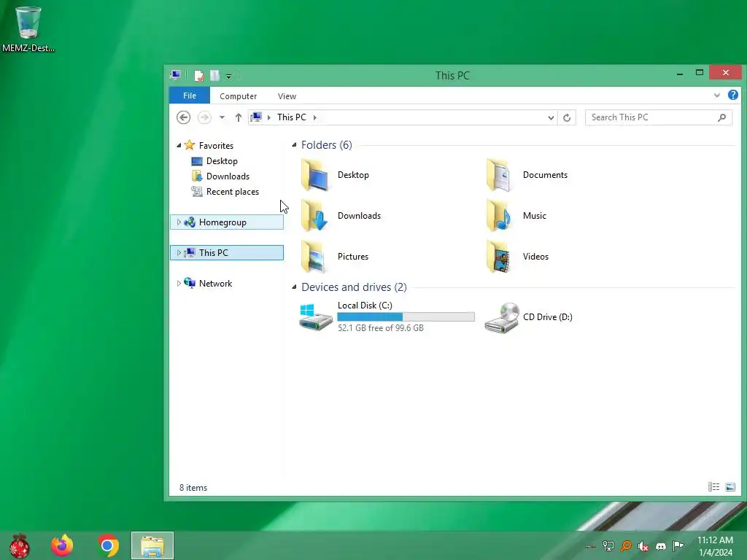Click the muted volume tray icon
This screenshot has width=747, height=560.
(x=643, y=546)
